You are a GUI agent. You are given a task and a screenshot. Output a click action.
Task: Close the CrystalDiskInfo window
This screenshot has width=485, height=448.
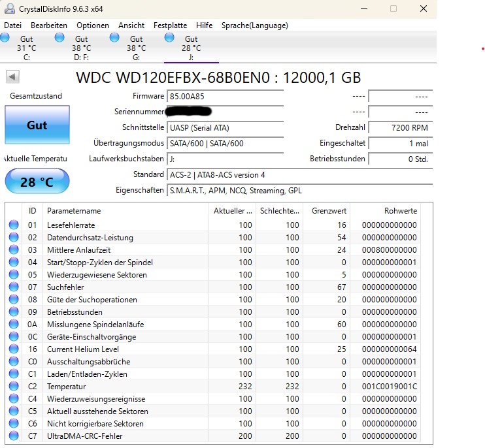[424, 8]
